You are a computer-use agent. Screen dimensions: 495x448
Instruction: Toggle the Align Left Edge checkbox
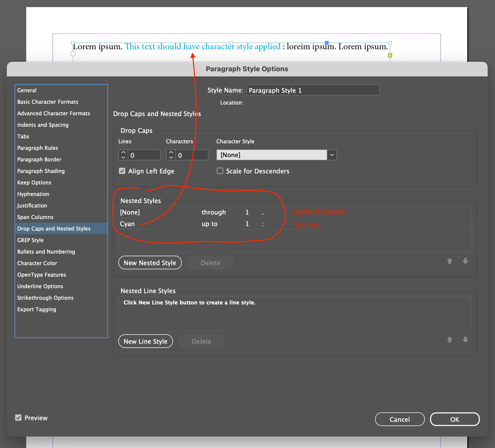point(122,171)
